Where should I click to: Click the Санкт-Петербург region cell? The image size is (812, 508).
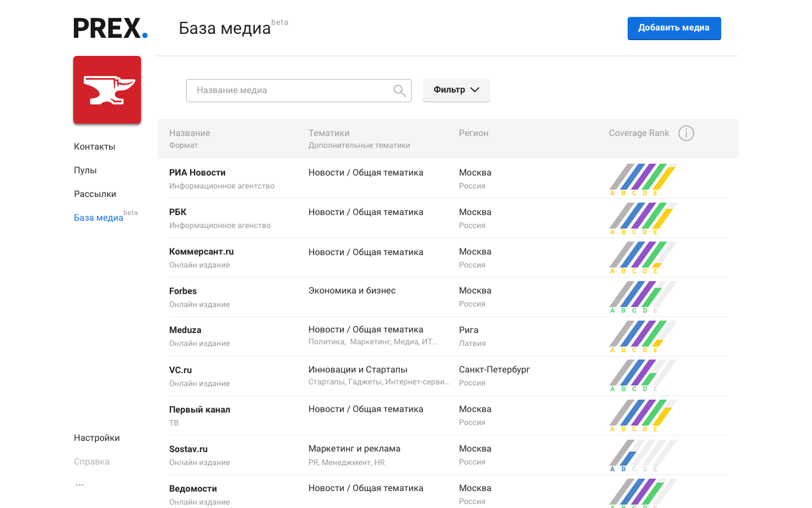click(x=495, y=370)
